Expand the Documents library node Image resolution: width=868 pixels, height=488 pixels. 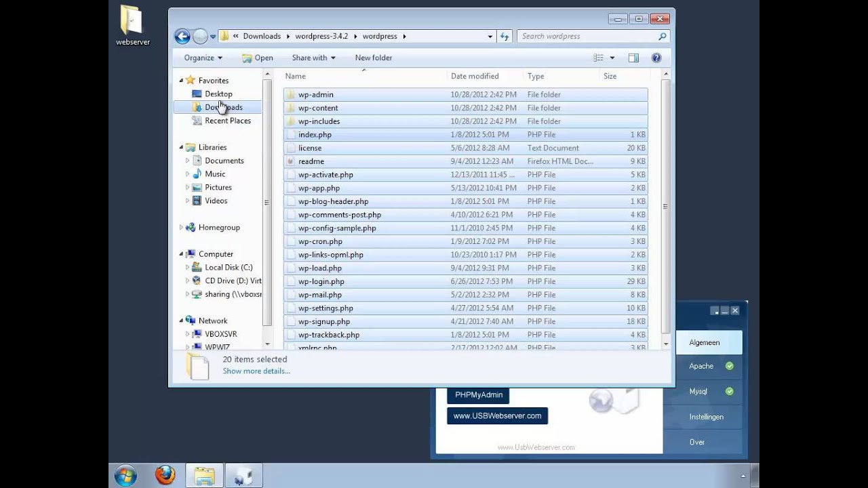point(188,161)
